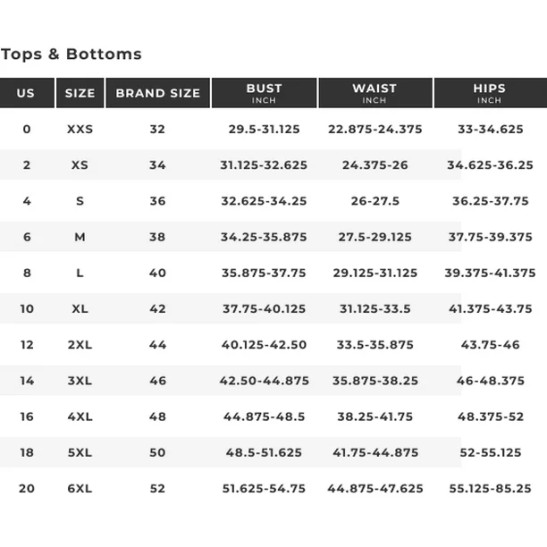
Task: Click the SIZE column header
Action: click(x=80, y=93)
